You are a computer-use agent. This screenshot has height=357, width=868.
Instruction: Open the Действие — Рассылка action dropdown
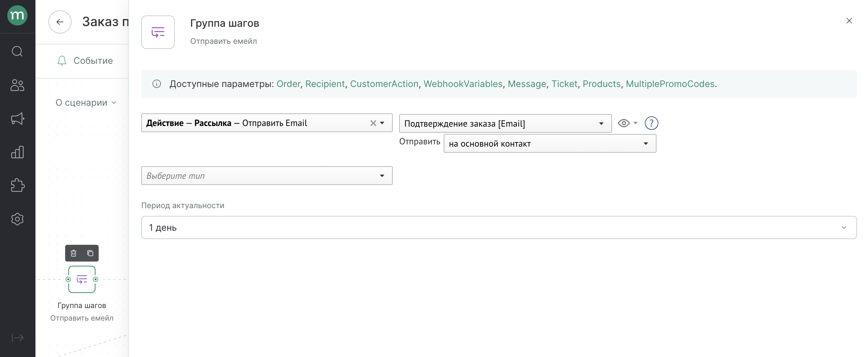(267, 123)
